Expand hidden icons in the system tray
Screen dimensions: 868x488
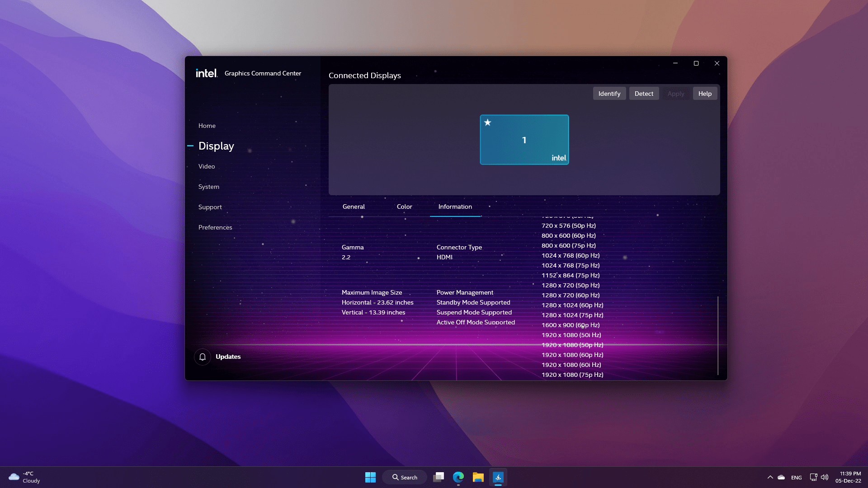770,477
